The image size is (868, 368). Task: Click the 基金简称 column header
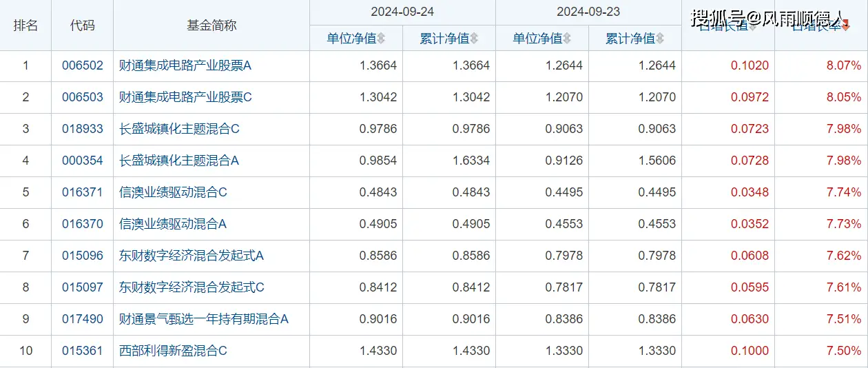point(211,25)
